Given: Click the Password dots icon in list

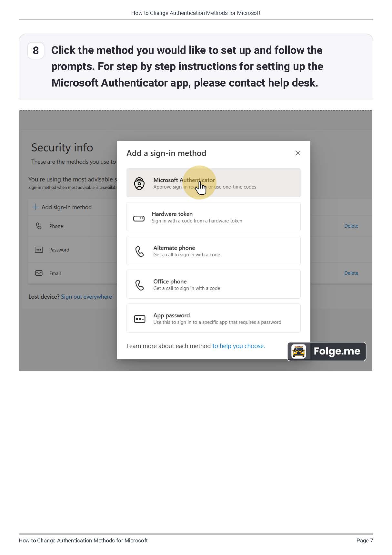Looking at the screenshot, I should pyautogui.click(x=39, y=250).
